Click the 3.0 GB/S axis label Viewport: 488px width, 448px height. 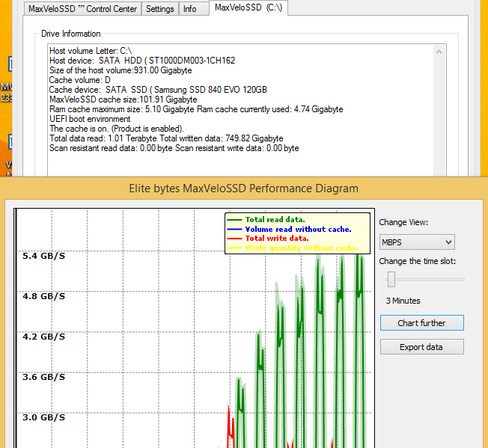pyautogui.click(x=44, y=417)
